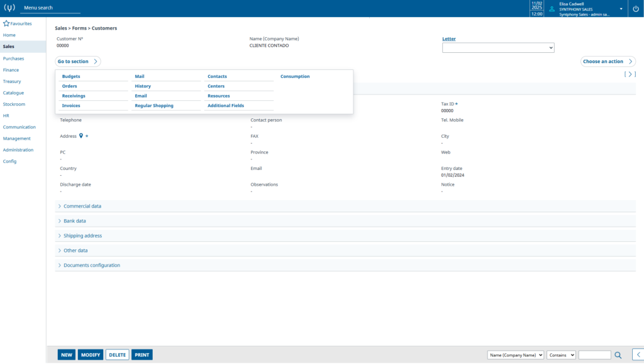This screenshot has width=644, height=364.
Task: Focus the Menu search field
Action: click(x=50, y=8)
